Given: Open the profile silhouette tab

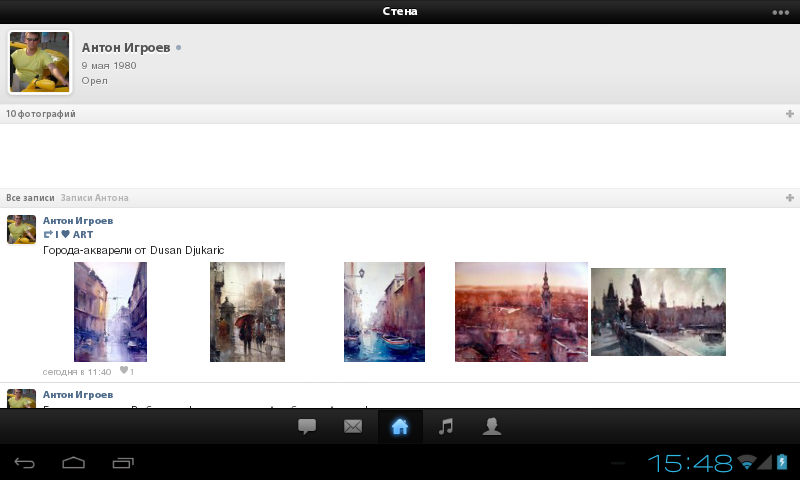Looking at the screenshot, I should tap(492, 426).
